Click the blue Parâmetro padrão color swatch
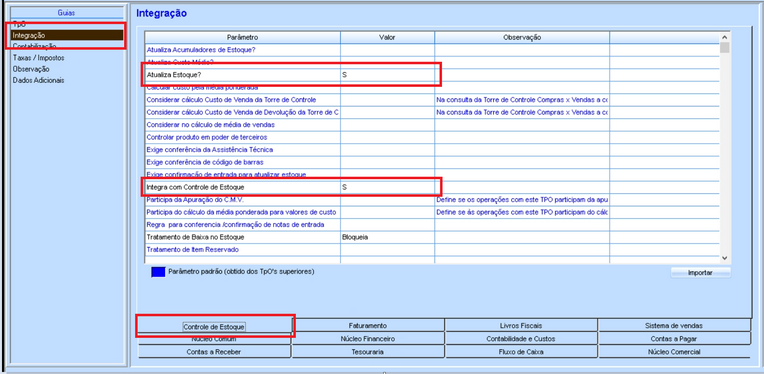The image size is (764, 374). tap(158, 272)
